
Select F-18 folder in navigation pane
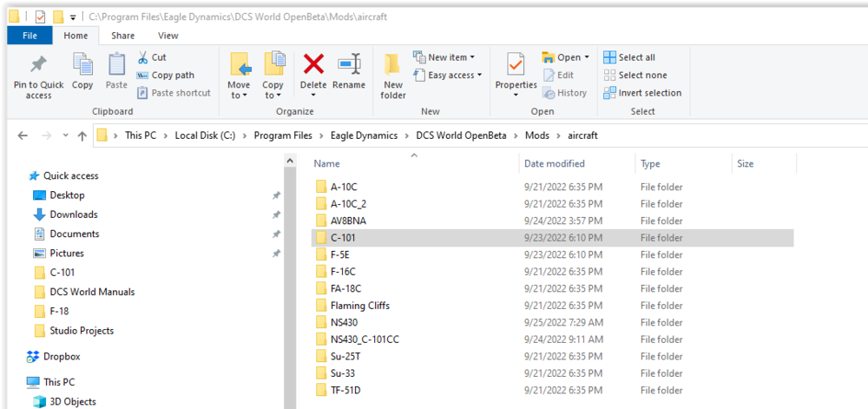[x=59, y=311]
